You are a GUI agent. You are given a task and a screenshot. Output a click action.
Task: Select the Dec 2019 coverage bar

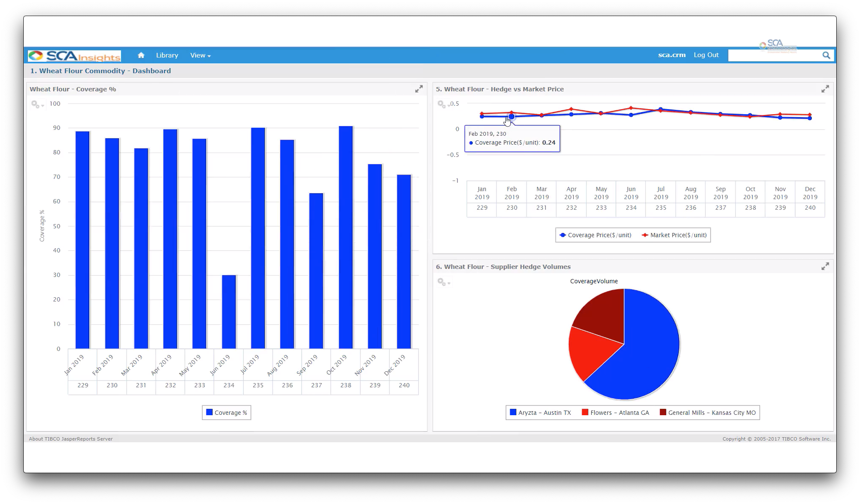404,261
